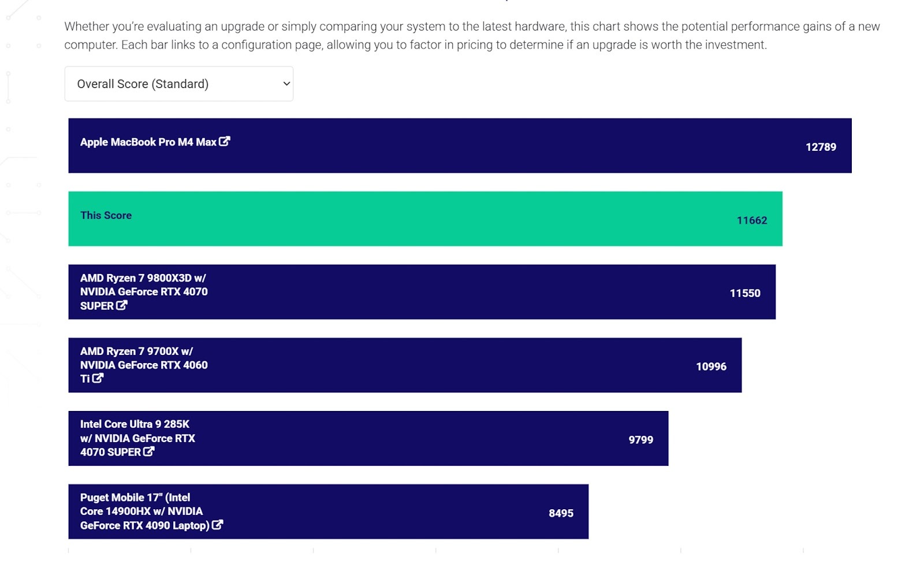Click the This Score label text
The width and height of the screenshot is (924, 578).
pyautogui.click(x=106, y=215)
